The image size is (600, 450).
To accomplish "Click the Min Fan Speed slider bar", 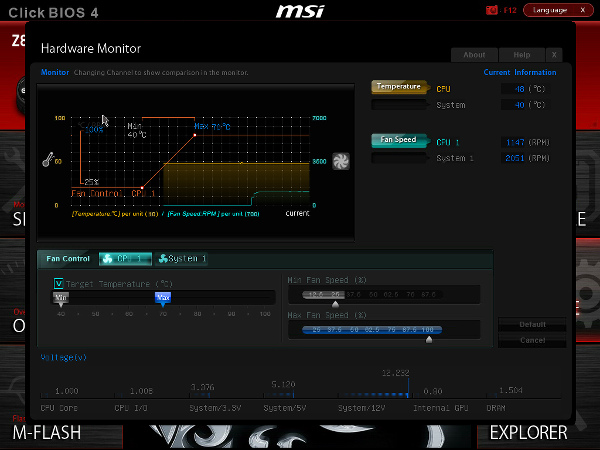I will [x=372, y=295].
